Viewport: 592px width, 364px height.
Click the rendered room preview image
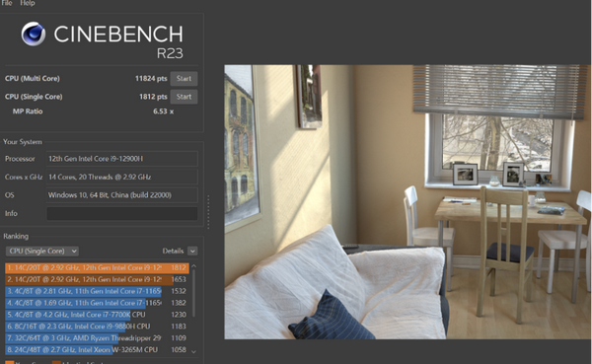point(407,202)
